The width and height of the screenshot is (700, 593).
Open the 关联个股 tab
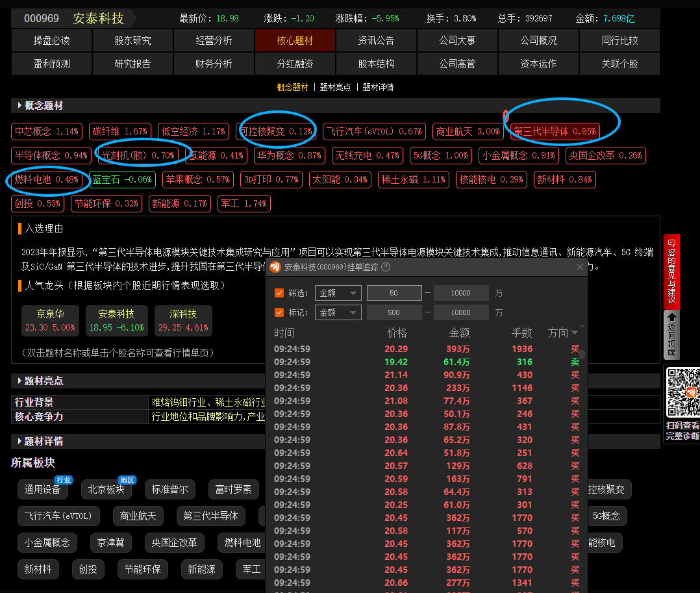(x=619, y=64)
